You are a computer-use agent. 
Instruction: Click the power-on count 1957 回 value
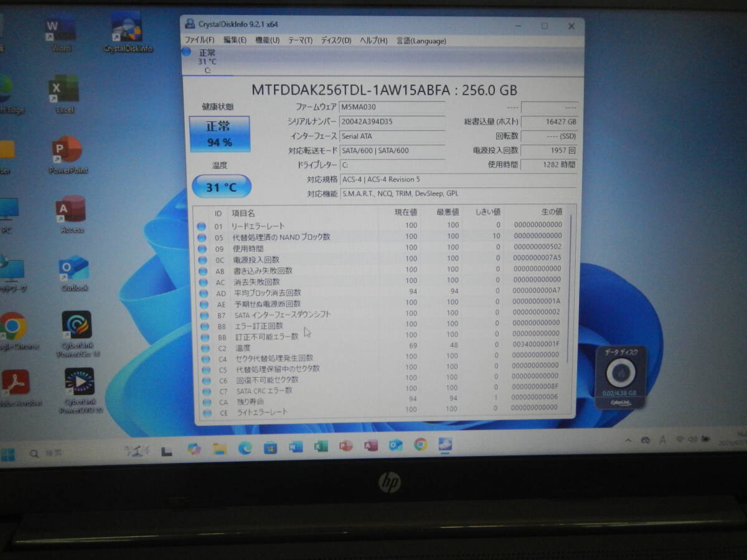tap(549, 150)
